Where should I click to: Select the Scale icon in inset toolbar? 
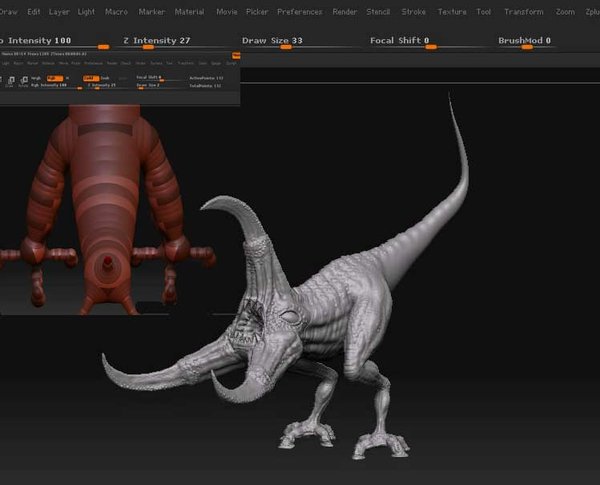pos(11,80)
